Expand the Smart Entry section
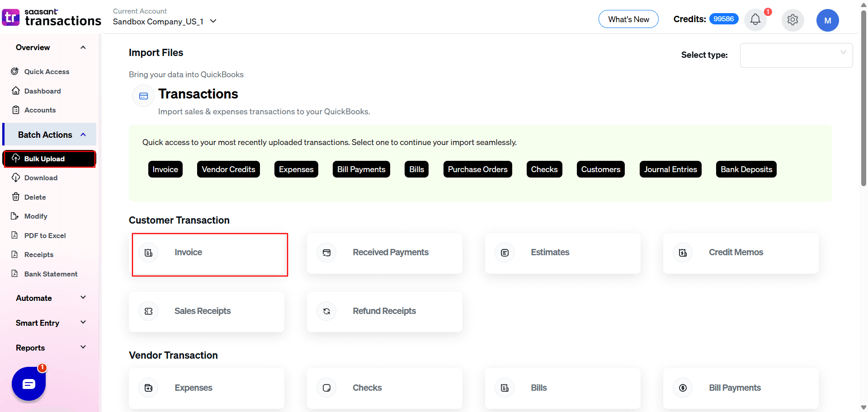The width and height of the screenshot is (868, 412). coord(83,322)
